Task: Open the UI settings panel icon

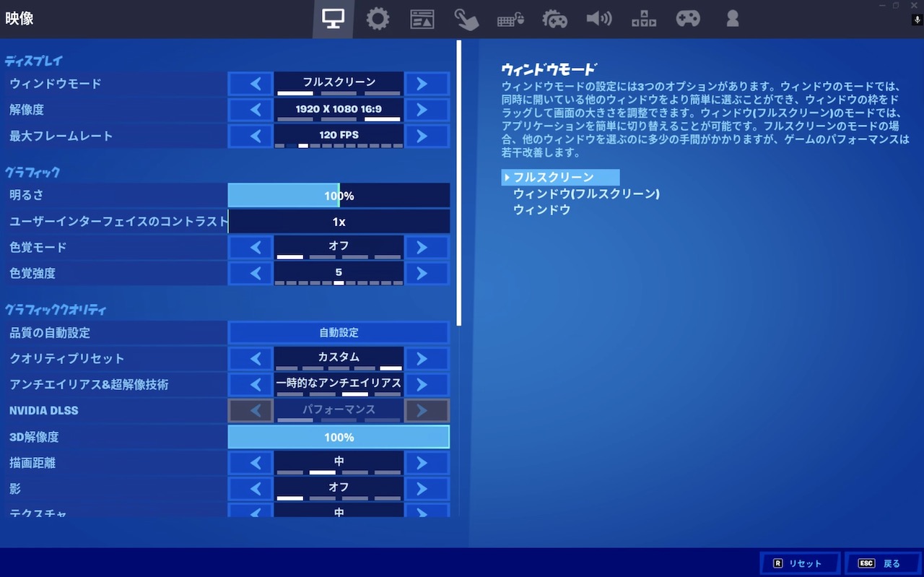Action: (x=422, y=18)
